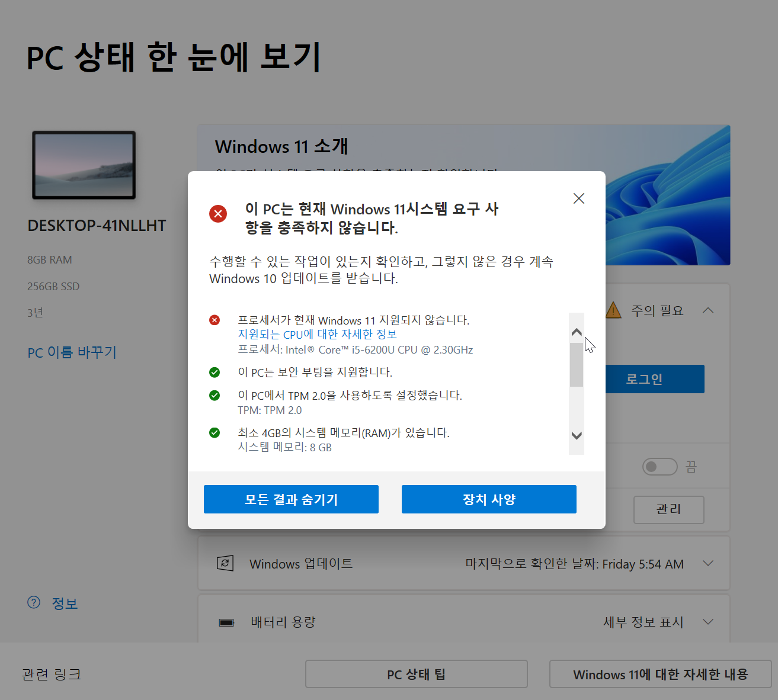The width and height of the screenshot is (778, 700).
Task: Click the battery icon for 배터리 용량
Action: point(226,622)
